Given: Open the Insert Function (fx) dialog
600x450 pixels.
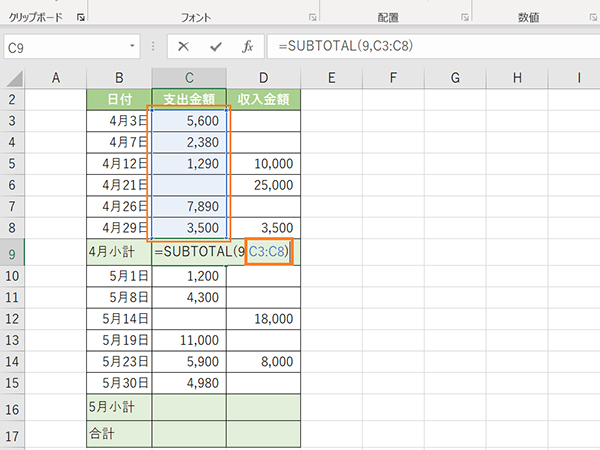Looking at the screenshot, I should click(246, 47).
